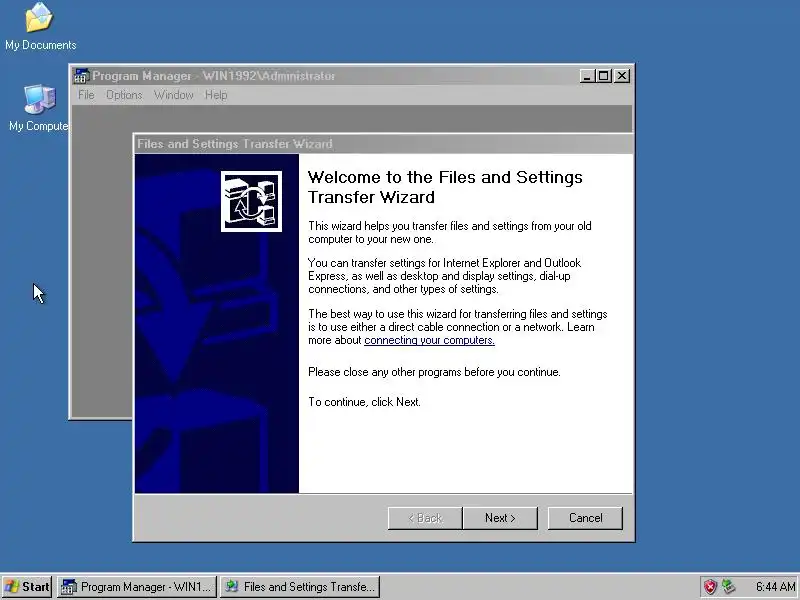Open the File menu in Program Manager
Image resolution: width=800 pixels, height=600 pixels.
(86, 95)
